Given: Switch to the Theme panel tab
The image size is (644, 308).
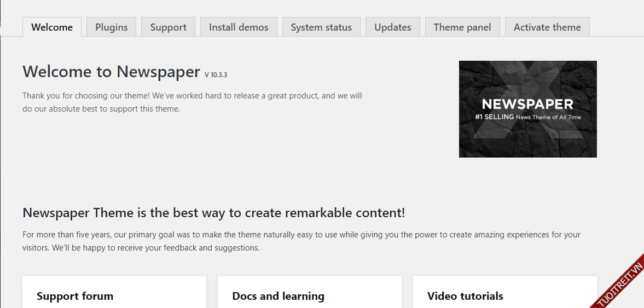Looking at the screenshot, I should (x=462, y=27).
